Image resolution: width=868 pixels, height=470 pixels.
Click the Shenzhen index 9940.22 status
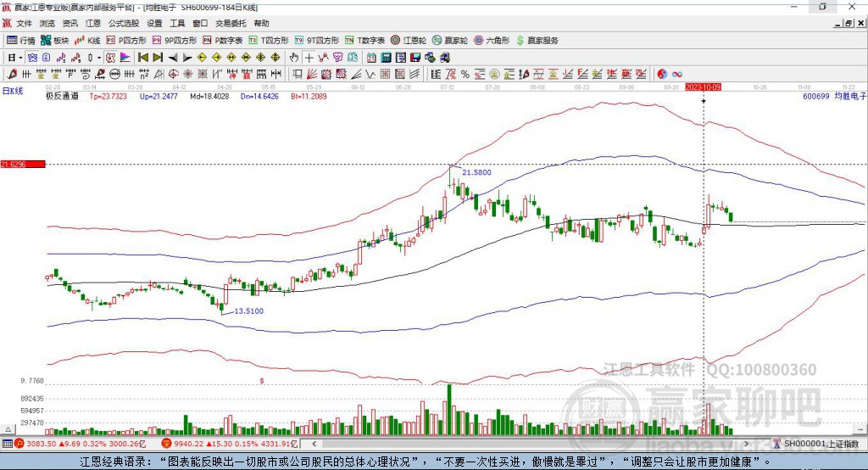pos(230,444)
